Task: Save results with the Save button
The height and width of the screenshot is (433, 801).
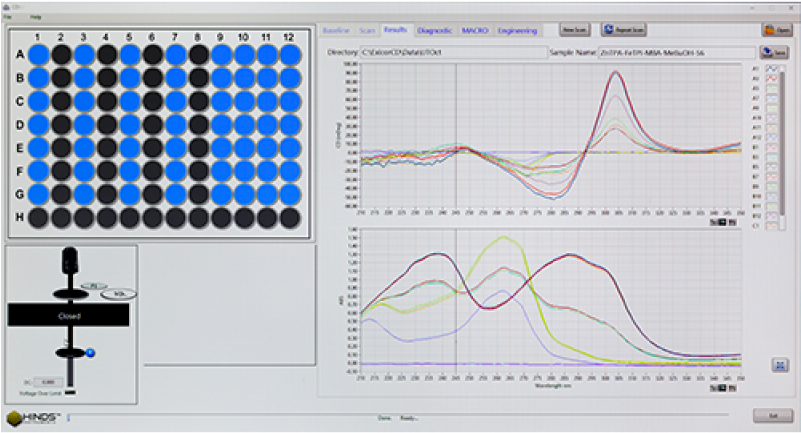Action: pos(771,52)
